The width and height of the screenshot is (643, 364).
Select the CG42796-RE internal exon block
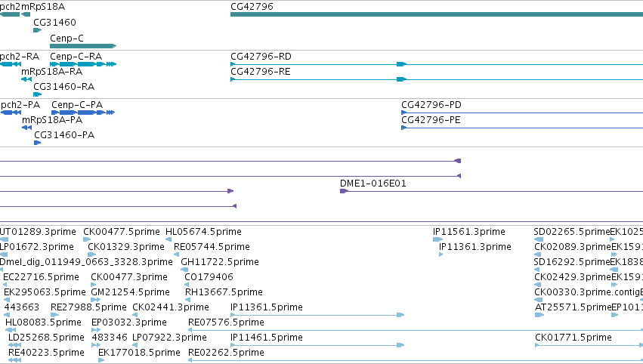401,79
